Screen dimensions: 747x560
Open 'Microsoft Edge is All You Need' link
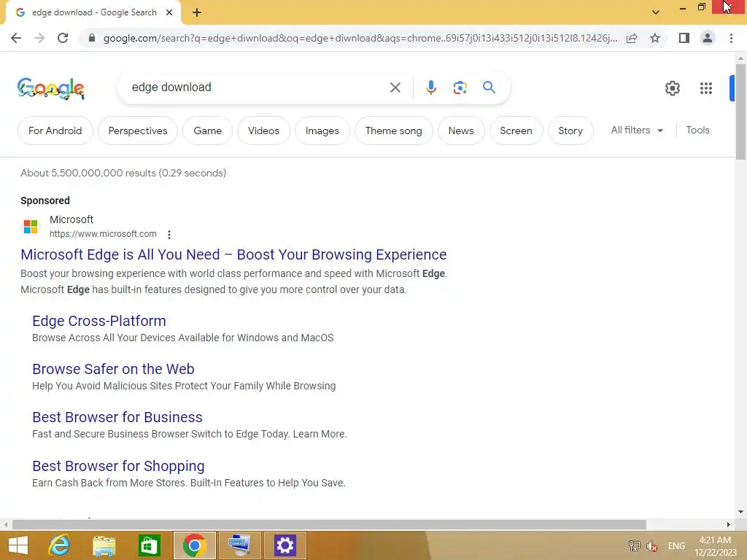pos(233,254)
